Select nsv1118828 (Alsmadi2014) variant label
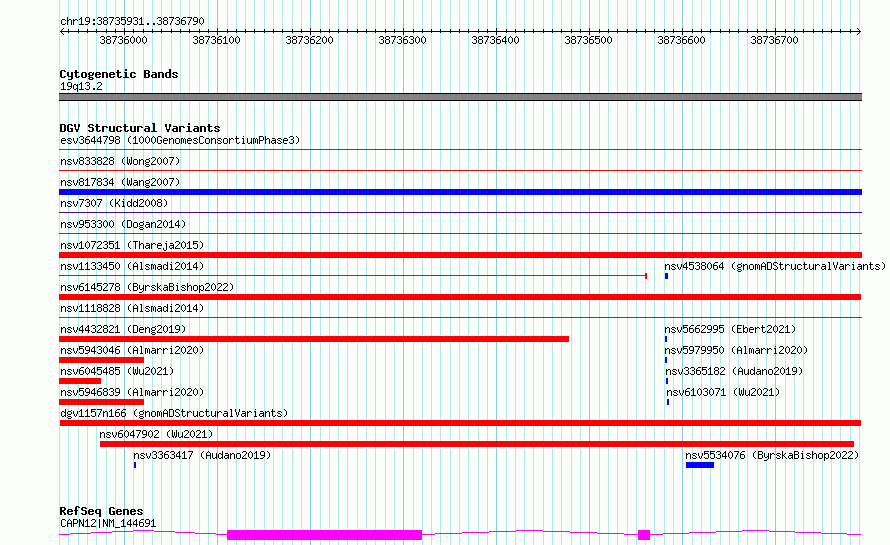The width and height of the screenshot is (890, 545). [132, 308]
